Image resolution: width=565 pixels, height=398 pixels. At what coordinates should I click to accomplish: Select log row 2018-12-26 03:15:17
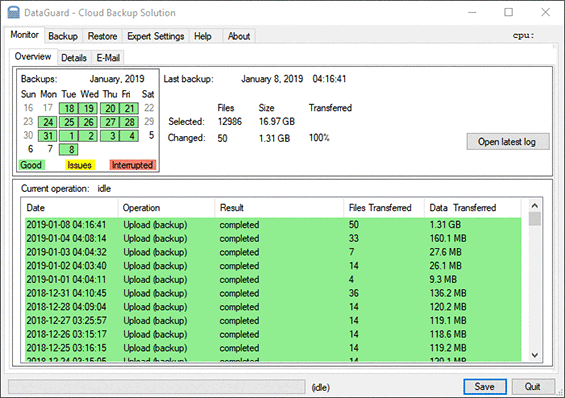click(273, 334)
